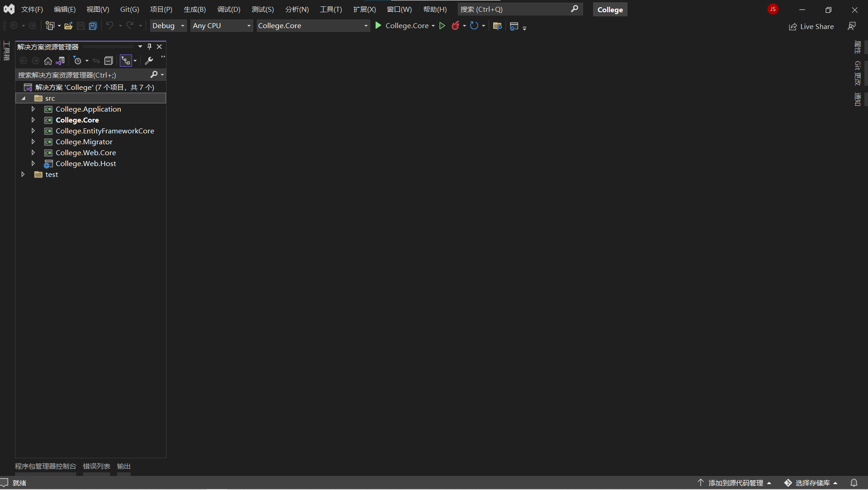The image size is (868, 490).
Task: Expand the College.Application project node
Action: tap(33, 109)
